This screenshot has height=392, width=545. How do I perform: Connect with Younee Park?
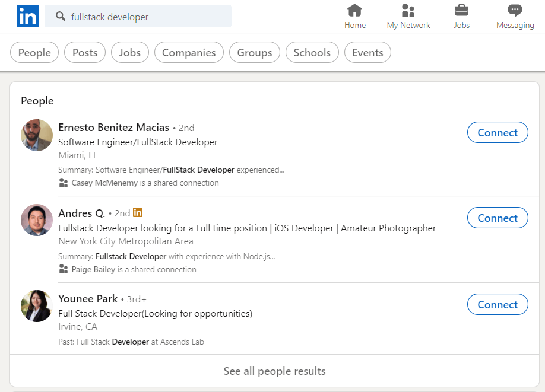point(498,305)
